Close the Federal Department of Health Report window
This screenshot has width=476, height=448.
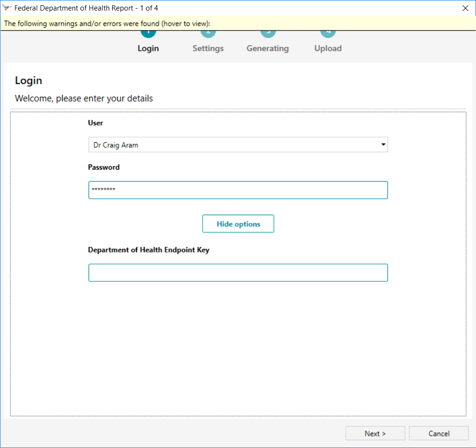pos(465,8)
